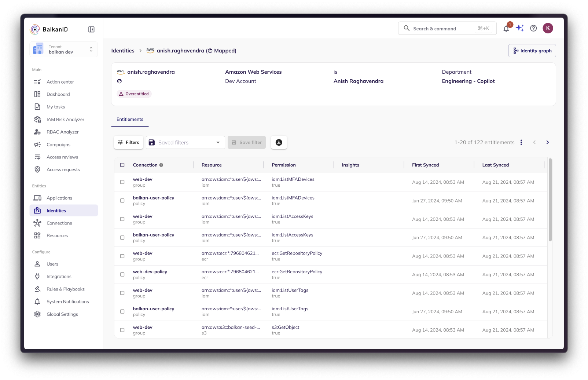This screenshot has width=588, height=380.
Task: Open the entitlements more options menu
Action: pos(521,142)
